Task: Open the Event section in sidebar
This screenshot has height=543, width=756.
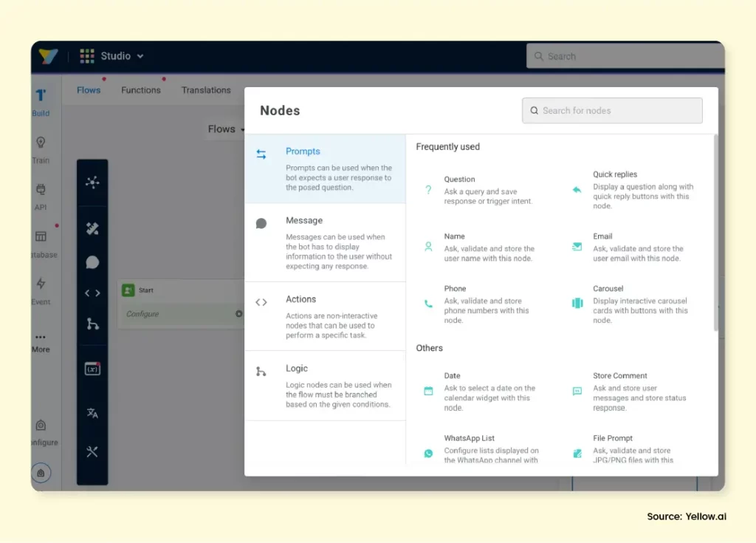Action: pos(41,292)
